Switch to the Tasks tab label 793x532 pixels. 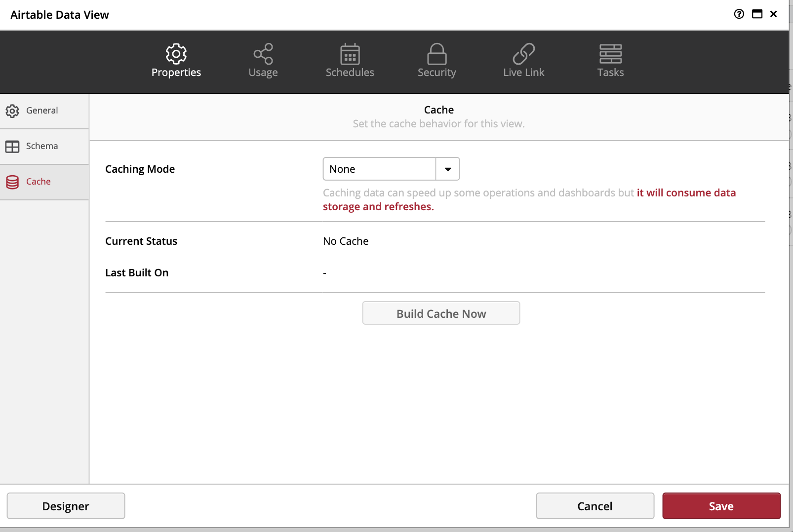(611, 73)
